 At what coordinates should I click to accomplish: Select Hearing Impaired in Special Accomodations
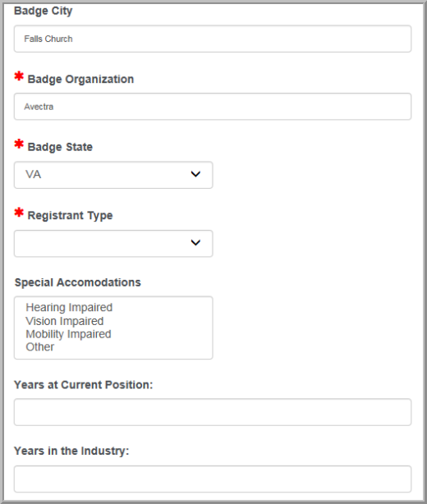(x=69, y=307)
